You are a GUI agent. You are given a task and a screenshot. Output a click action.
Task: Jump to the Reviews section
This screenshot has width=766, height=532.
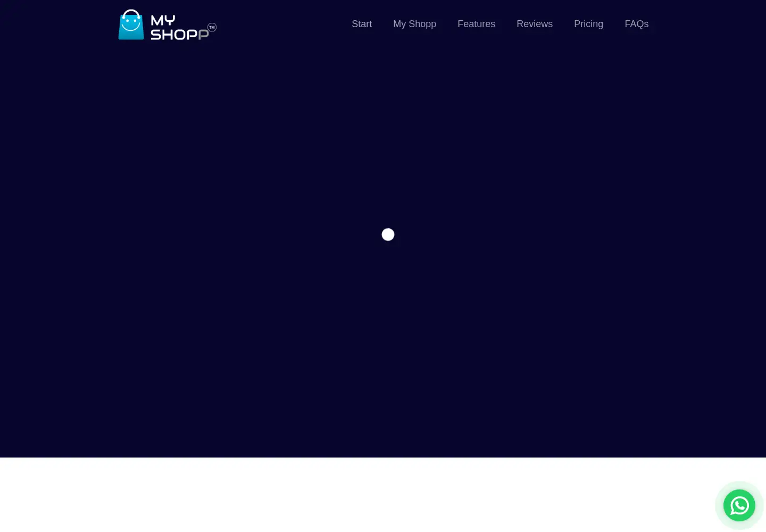coord(535,24)
